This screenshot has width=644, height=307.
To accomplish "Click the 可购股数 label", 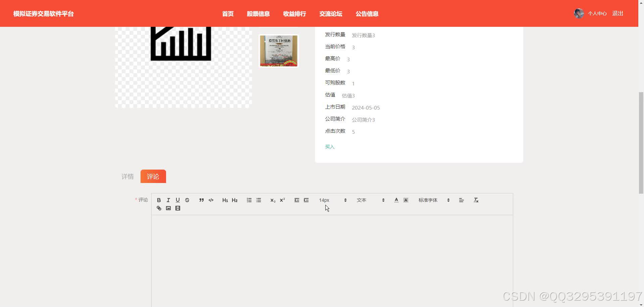I will pyautogui.click(x=335, y=83).
